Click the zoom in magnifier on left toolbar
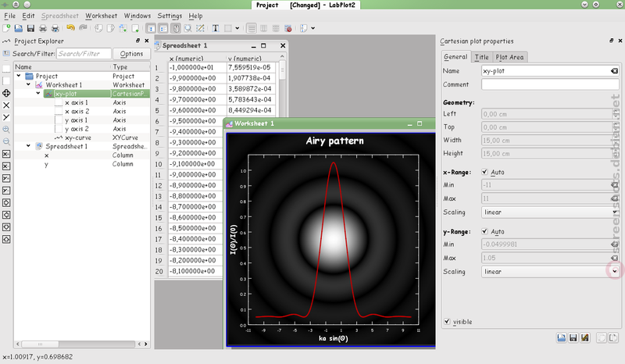Image resolution: width=625 pixels, height=364 pixels. click(x=6, y=130)
